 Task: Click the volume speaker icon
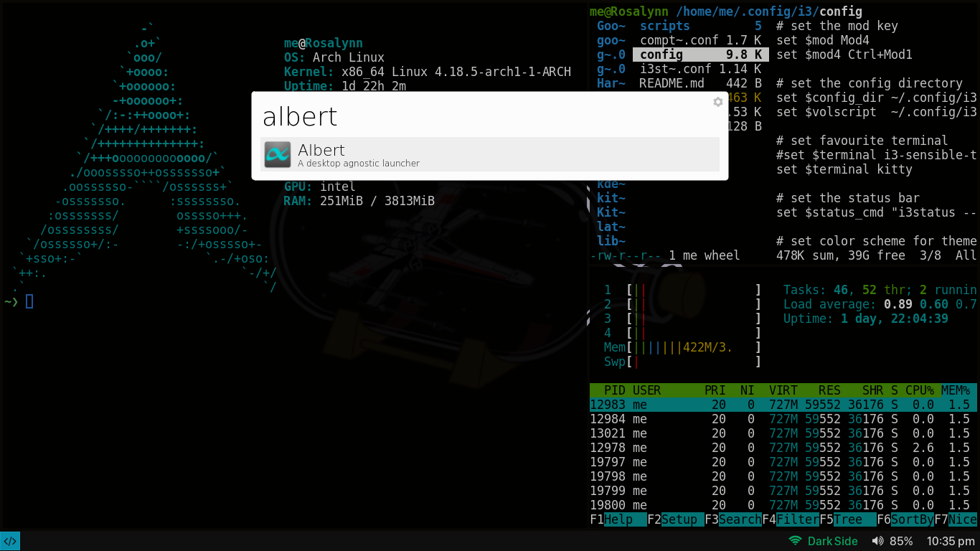coord(877,541)
